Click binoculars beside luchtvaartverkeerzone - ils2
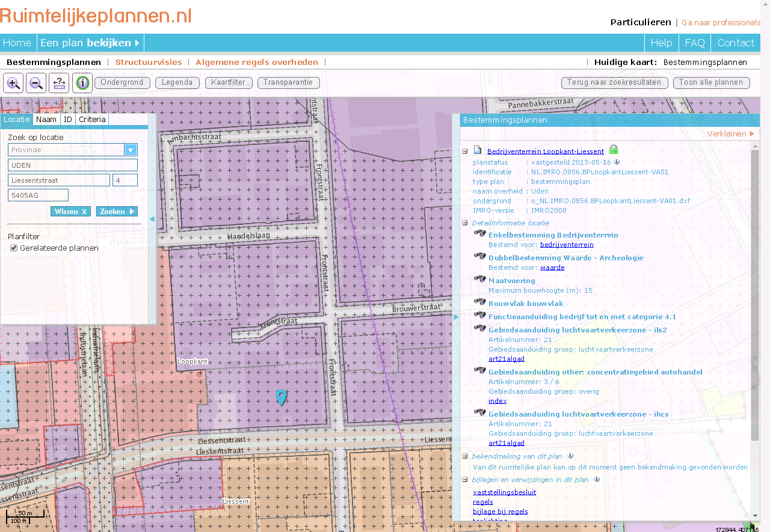 pos(479,329)
